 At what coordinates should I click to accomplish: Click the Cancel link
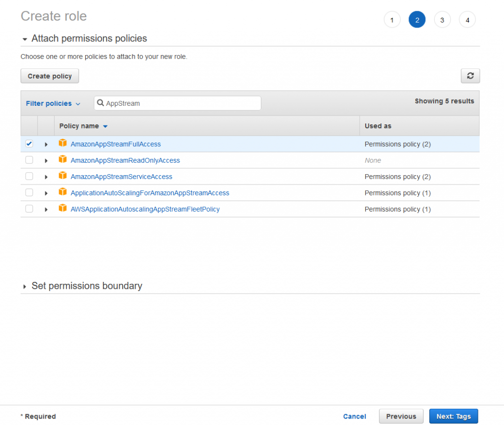pos(354,416)
